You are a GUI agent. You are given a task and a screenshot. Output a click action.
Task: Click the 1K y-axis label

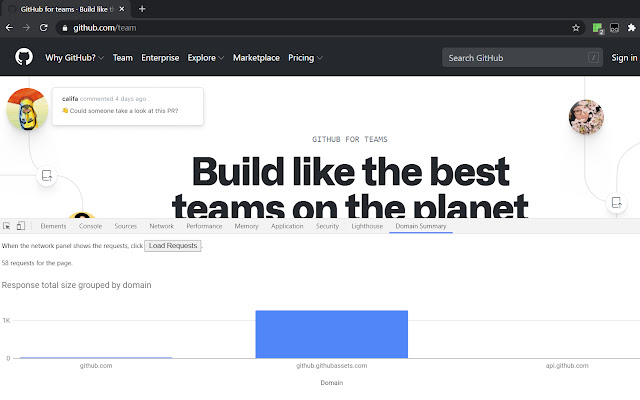coord(6,320)
